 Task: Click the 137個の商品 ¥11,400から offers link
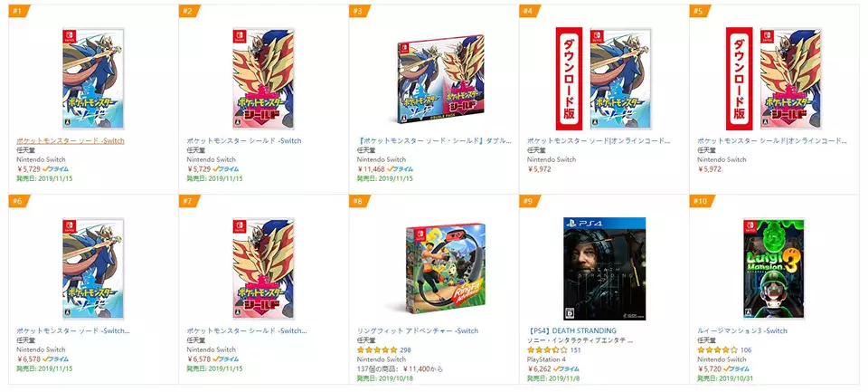401,368
